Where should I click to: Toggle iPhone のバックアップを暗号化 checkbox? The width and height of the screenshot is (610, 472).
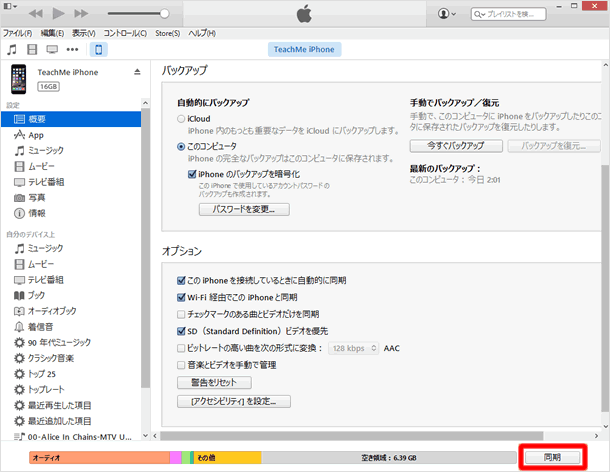click(192, 174)
